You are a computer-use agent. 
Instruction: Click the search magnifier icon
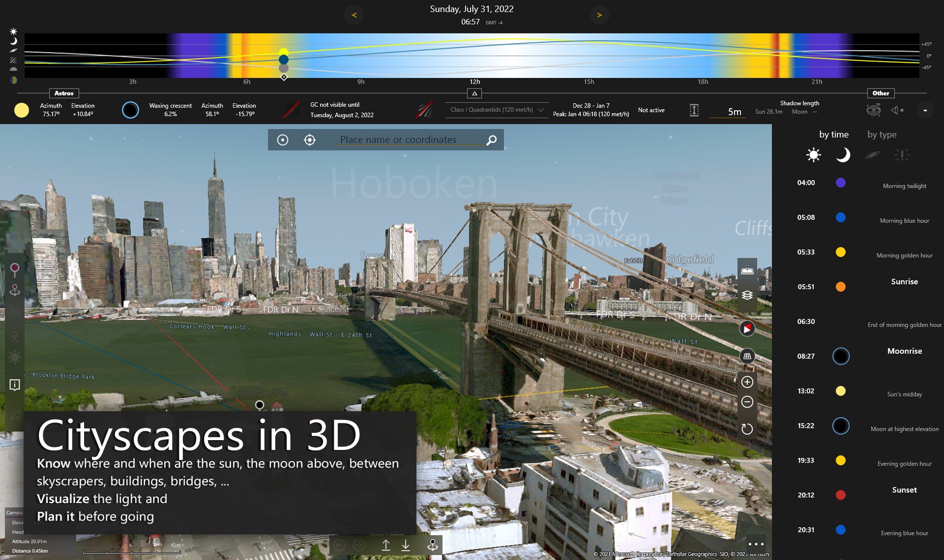491,140
